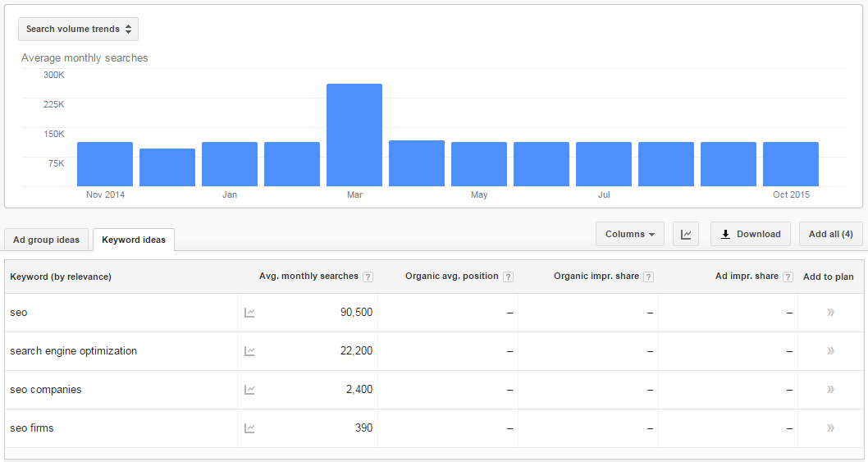This screenshot has width=868, height=462.
Task: Add 'seo' keyword to plan arrow
Action: 830,313
